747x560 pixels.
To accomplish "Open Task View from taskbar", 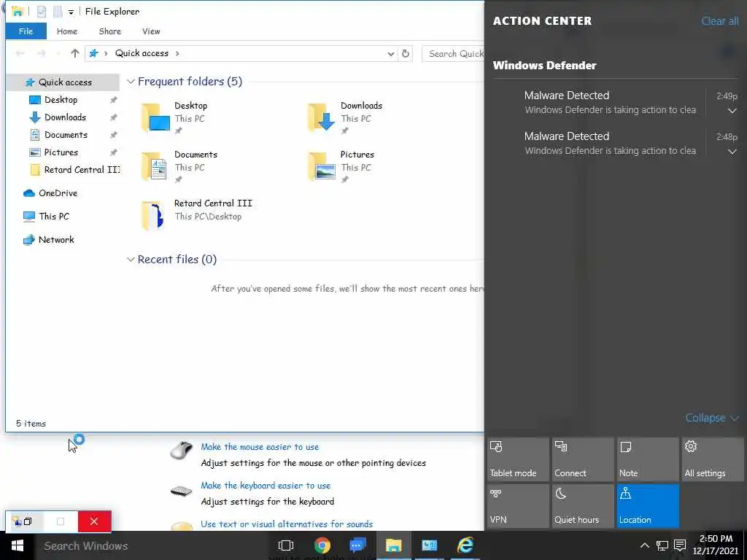I will click(x=286, y=545).
